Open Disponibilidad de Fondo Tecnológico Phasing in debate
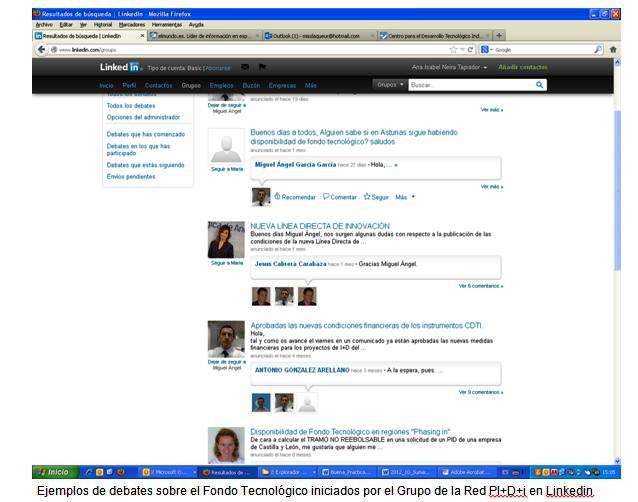 pos(350,432)
